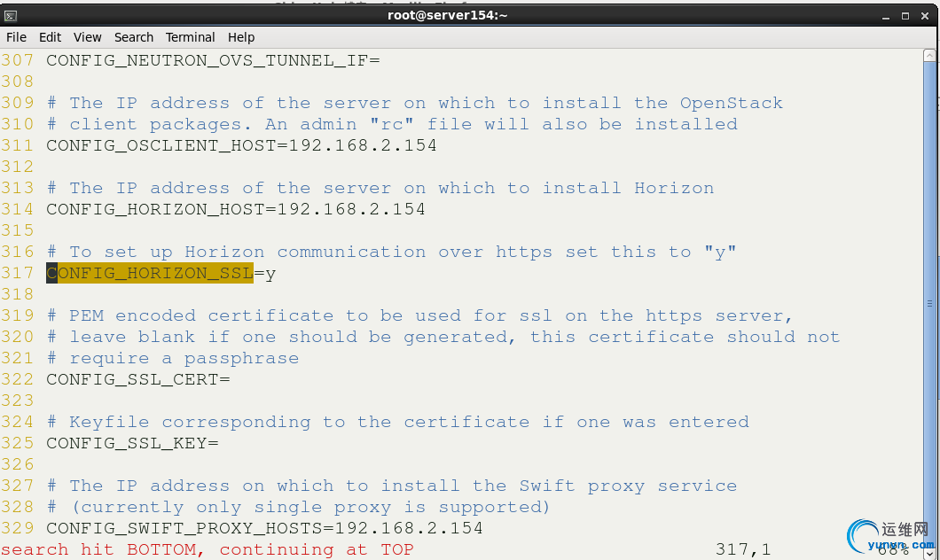Click the scrollbar down arrow
Image resolution: width=940 pixels, height=560 pixels.
(929, 554)
